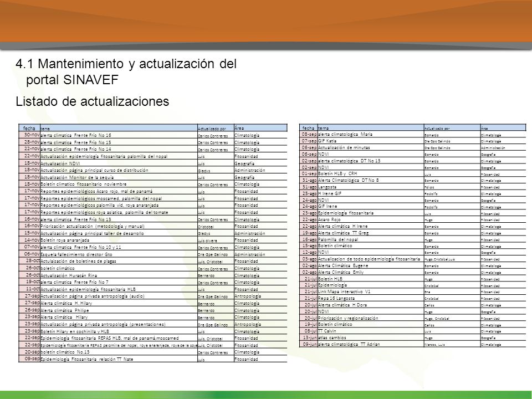The image size is (532, 399).
Task: Select 'Actualización página privada antropología (presentaciones)'
Action: click(x=103, y=324)
